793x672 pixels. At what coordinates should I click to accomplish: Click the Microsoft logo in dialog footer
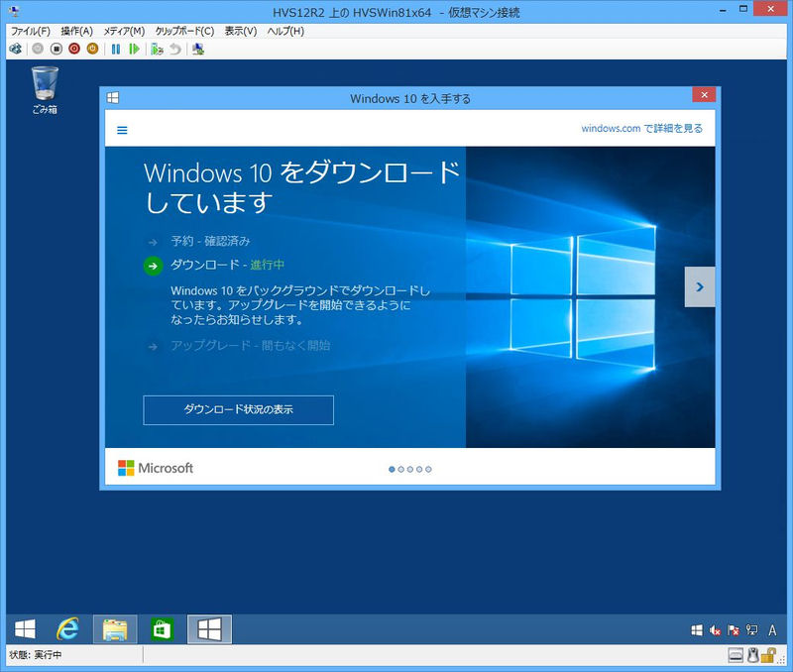coord(156,468)
